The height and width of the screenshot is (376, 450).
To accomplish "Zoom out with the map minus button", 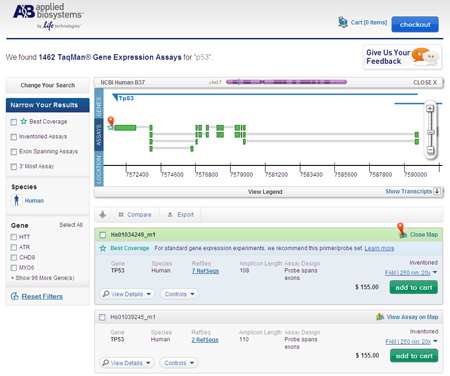I will pos(430,150).
